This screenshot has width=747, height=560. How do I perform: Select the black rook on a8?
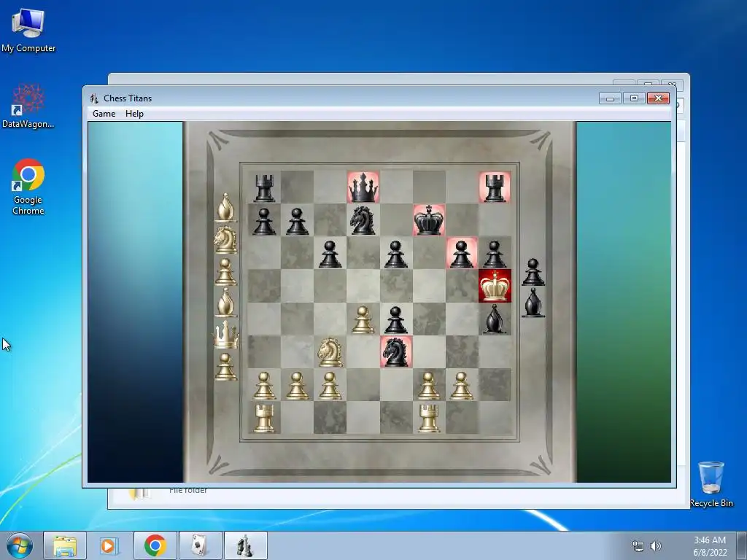point(264,187)
